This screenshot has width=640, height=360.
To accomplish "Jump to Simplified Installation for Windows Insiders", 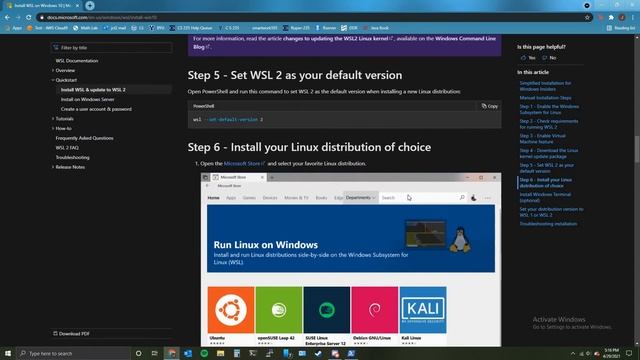I will pos(545,86).
